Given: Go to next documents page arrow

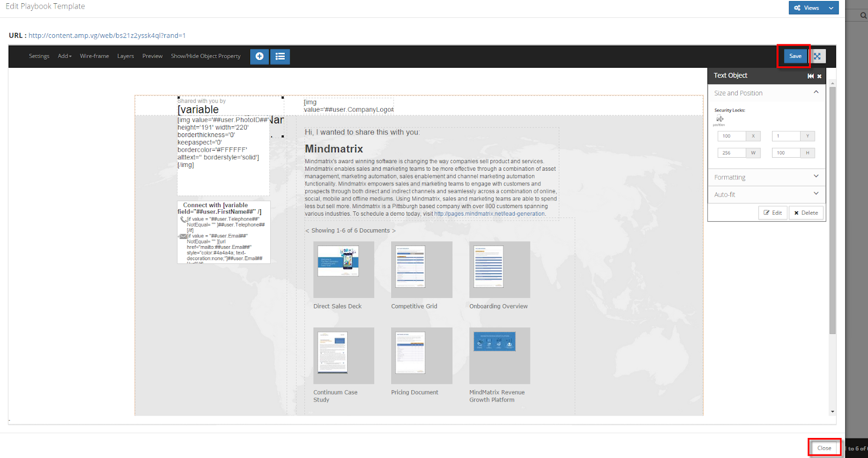Looking at the screenshot, I should click(394, 231).
